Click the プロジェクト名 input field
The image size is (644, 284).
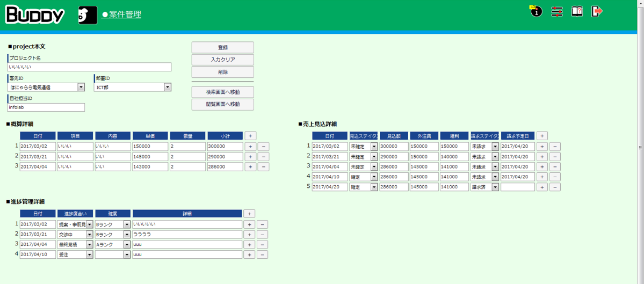pyautogui.click(x=89, y=67)
